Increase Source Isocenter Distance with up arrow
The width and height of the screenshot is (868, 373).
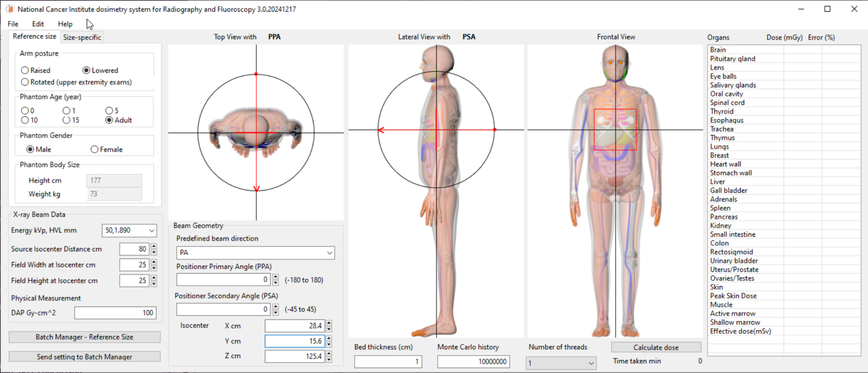point(154,246)
